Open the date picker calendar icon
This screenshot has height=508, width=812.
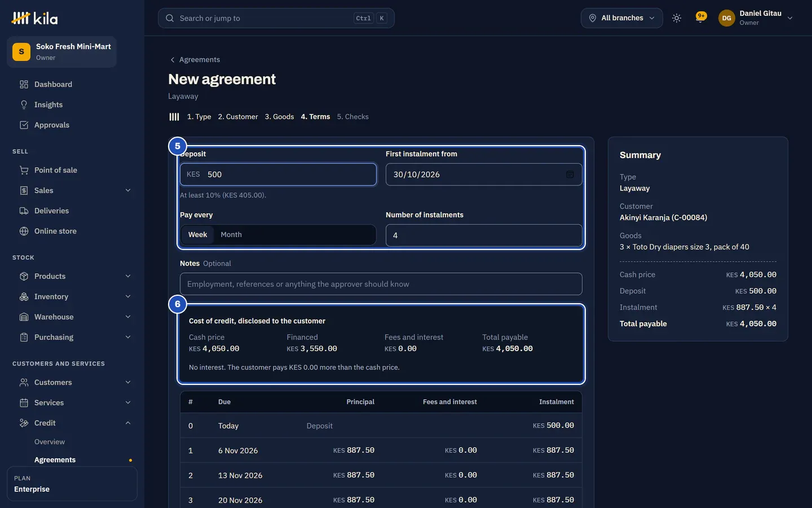point(570,174)
